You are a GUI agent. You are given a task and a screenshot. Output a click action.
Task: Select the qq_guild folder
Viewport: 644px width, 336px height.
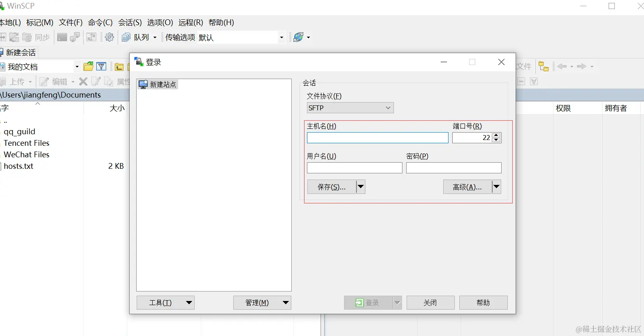[x=19, y=132]
